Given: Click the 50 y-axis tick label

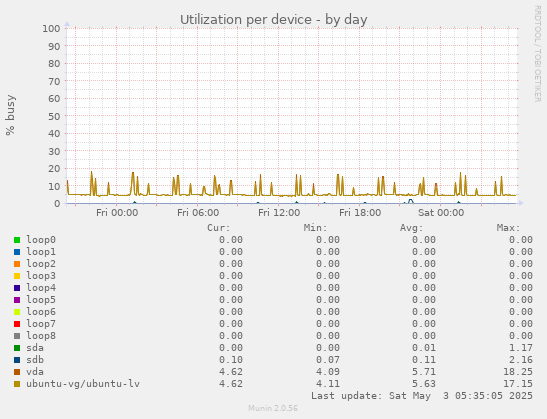Looking at the screenshot, I should tap(54, 116).
